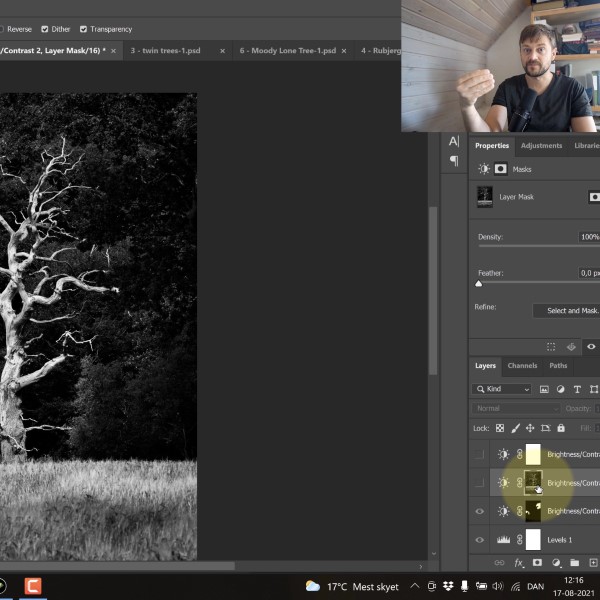Screen dimensions: 600x600
Task: Click the Add layer mask icon
Action: pos(537,563)
